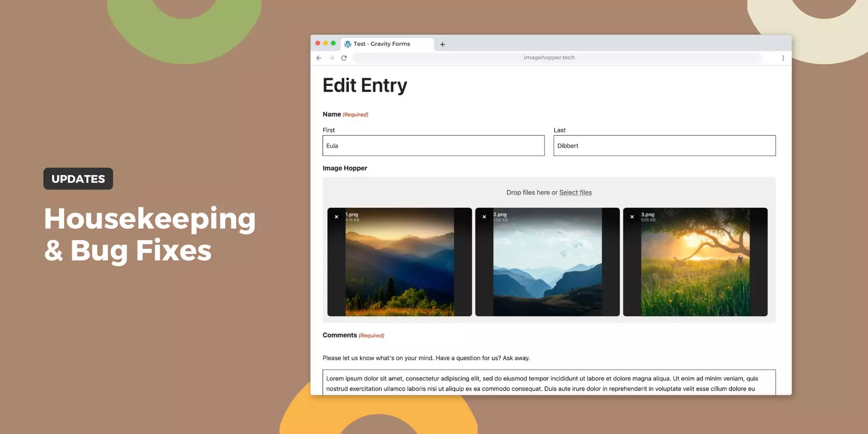Click the UPDATES badge
Viewport: 868px width, 434px height.
click(78, 179)
